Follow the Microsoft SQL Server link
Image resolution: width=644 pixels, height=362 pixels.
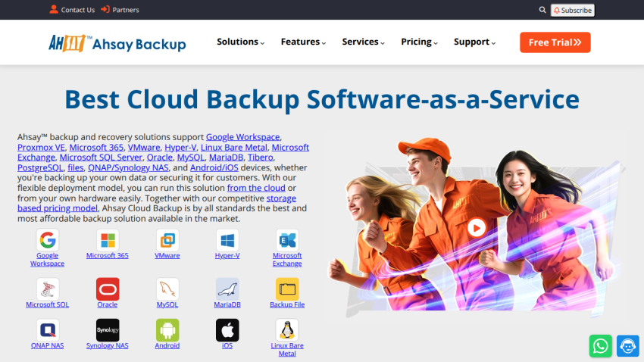[x=101, y=158]
